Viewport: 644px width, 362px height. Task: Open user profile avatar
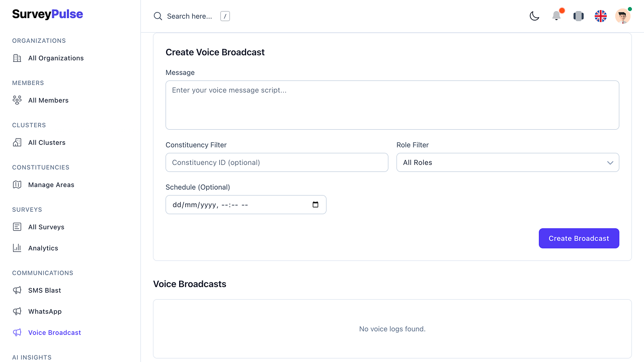622,16
